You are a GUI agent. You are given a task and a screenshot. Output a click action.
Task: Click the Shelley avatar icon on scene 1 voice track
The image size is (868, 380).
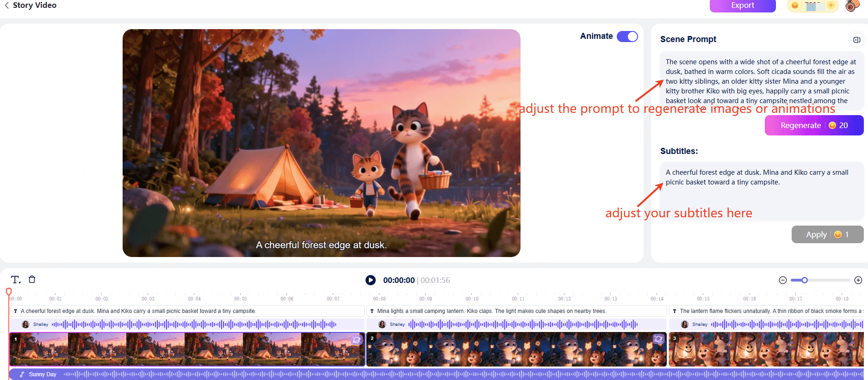[x=25, y=325]
